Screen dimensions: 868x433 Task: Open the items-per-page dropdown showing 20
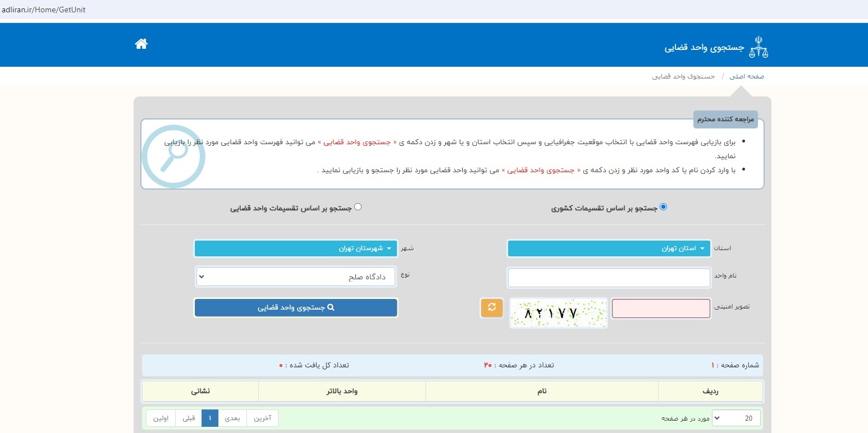click(x=735, y=418)
